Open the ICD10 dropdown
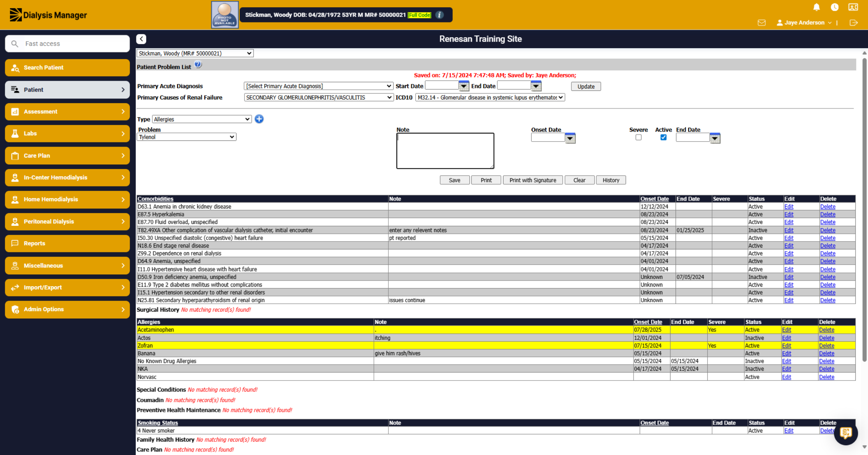868x455 pixels. [490, 97]
